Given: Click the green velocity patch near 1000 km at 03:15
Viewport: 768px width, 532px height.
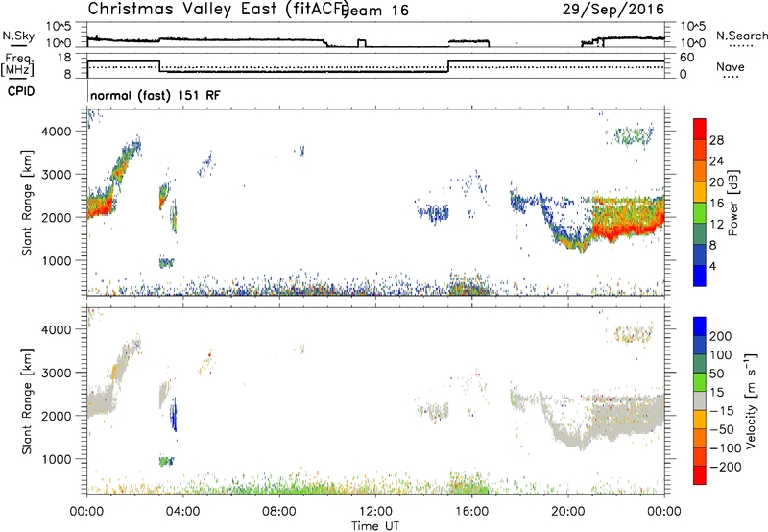Looking at the screenshot, I should pos(166,461).
